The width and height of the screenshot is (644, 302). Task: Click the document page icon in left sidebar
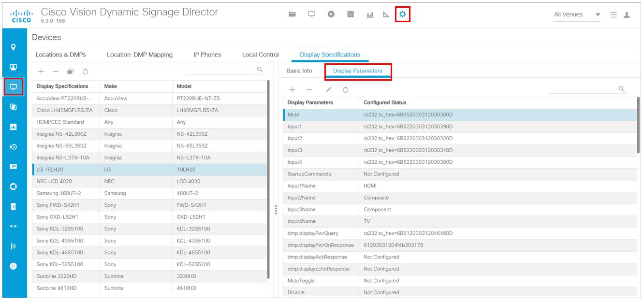point(14,206)
